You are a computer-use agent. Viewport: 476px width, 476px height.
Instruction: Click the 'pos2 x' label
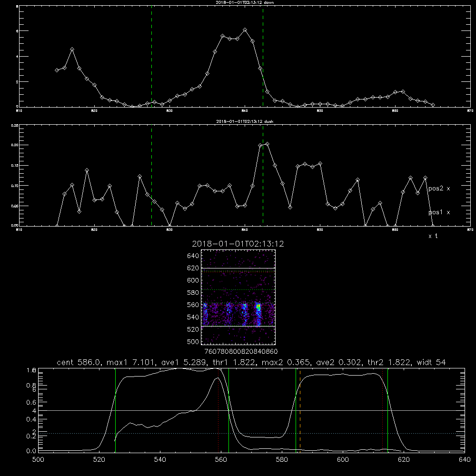point(439,188)
